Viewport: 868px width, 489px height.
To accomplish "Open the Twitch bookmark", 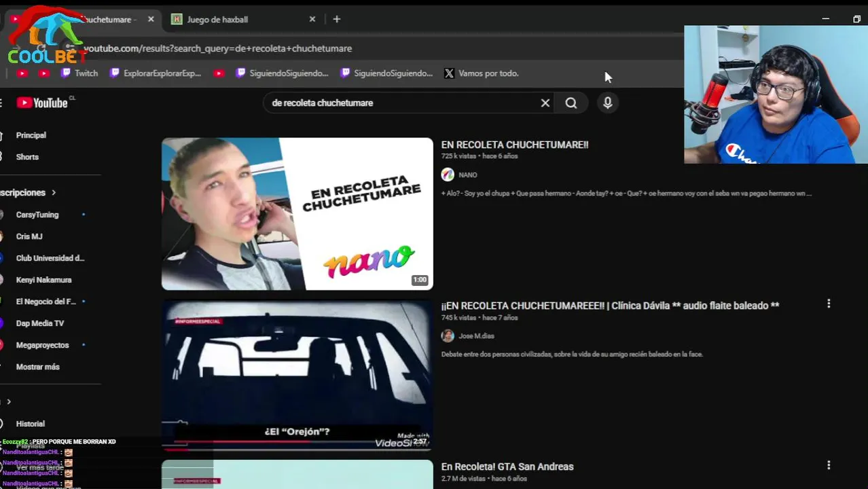I will (79, 73).
